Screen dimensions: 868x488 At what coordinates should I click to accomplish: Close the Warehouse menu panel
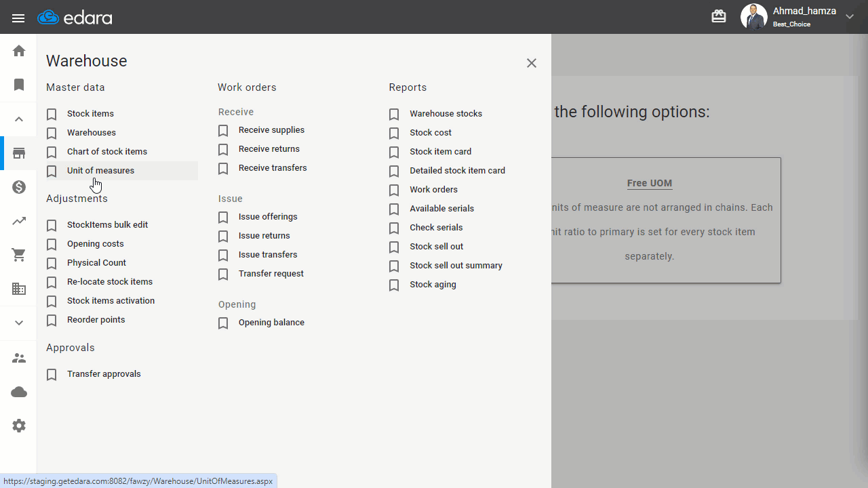(x=532, y=63)
